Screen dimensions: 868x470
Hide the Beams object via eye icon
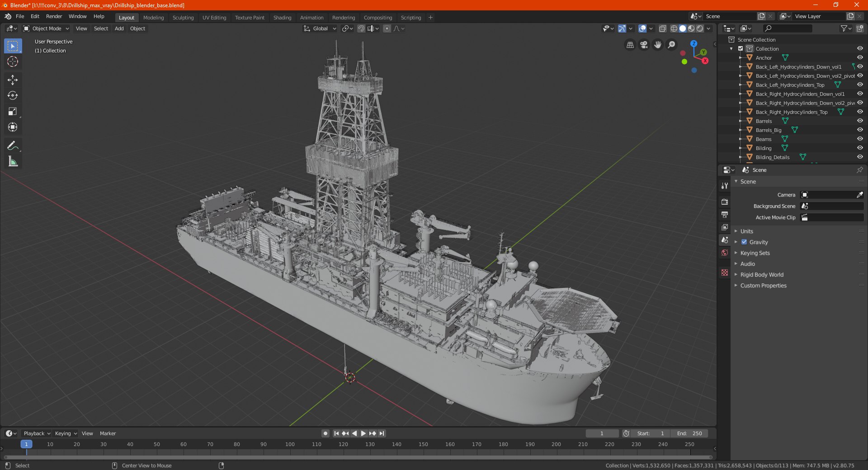click(860, 139)
